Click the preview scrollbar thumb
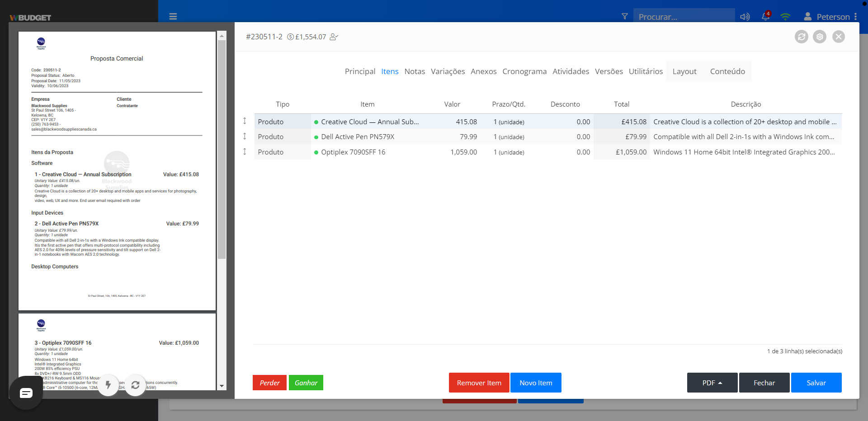The width and height of the screenshot is (868, 421). (222, 149)
